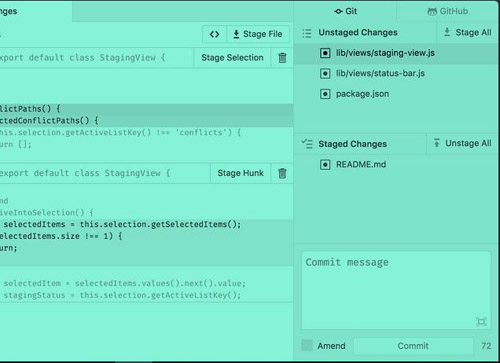Switch to the GitHub tab

(x=448, y=11)
